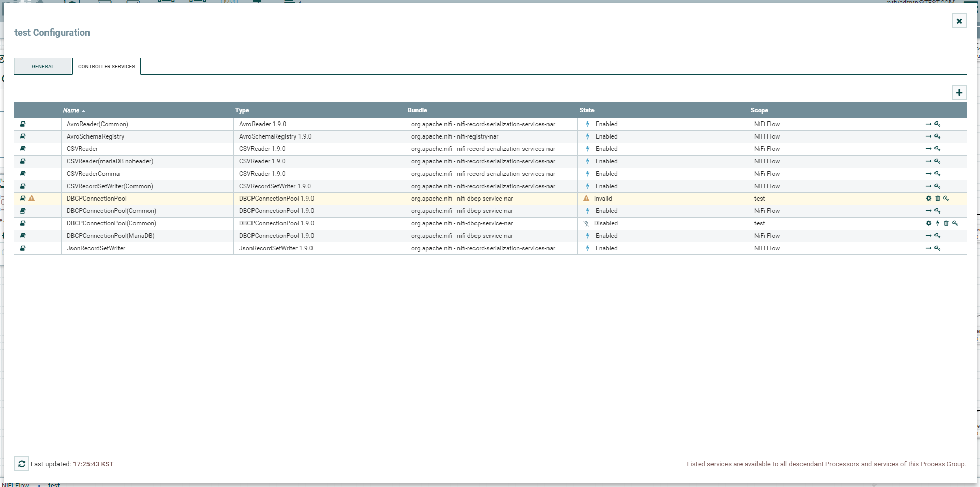
Task: Close the test Configuration dialog
Action: 959,21
